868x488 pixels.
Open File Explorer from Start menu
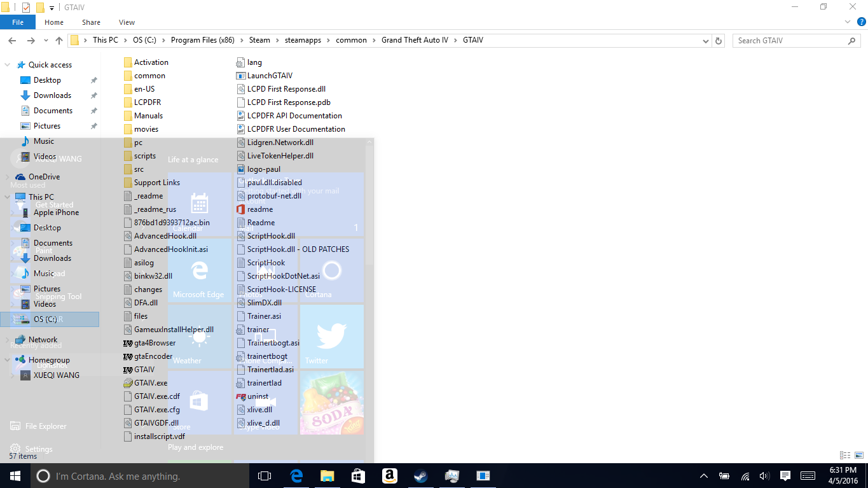tap(38, 426)
